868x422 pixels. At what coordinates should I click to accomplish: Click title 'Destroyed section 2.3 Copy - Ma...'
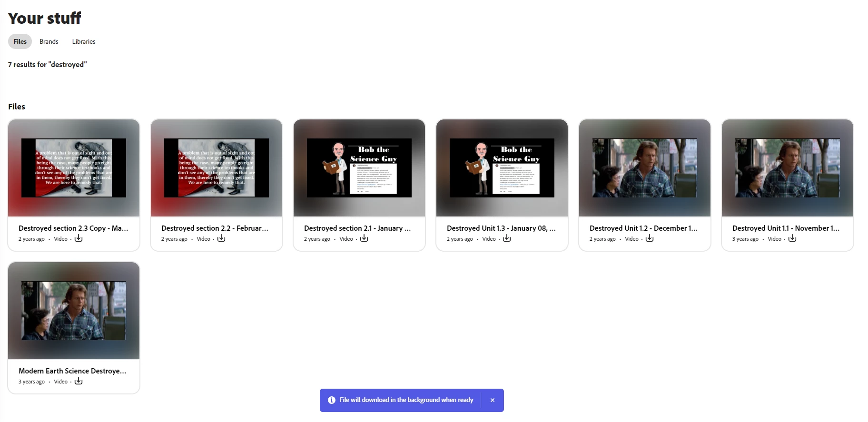[x=73, y=228]
